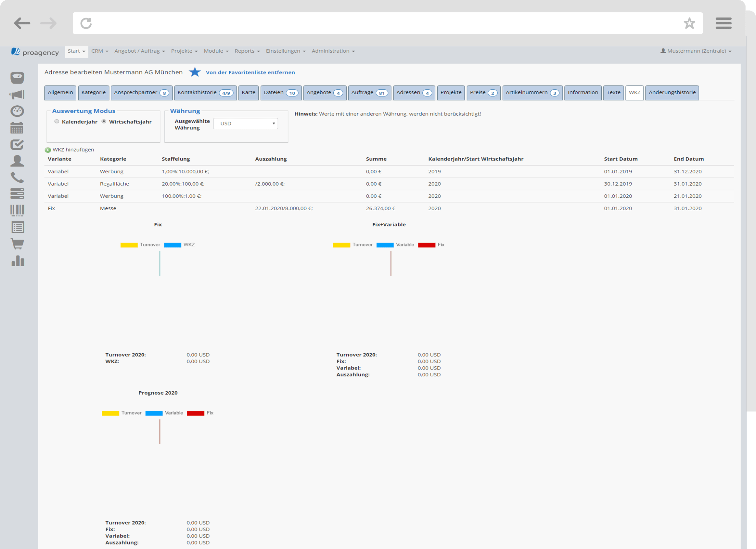Switch to the Ansprechpartner tab
756x549 pixels.
[141, 93]
